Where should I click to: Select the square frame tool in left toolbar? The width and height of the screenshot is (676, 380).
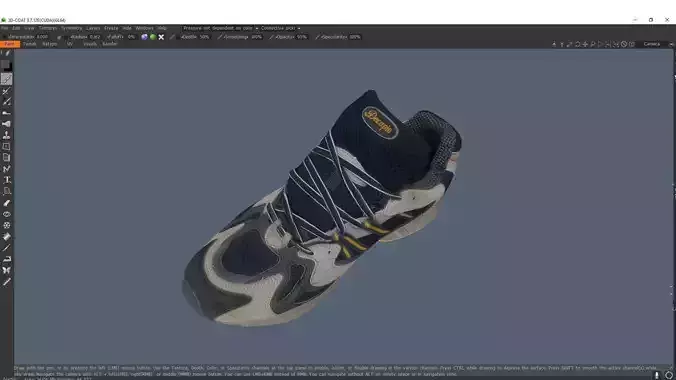[x=6, y=147]
